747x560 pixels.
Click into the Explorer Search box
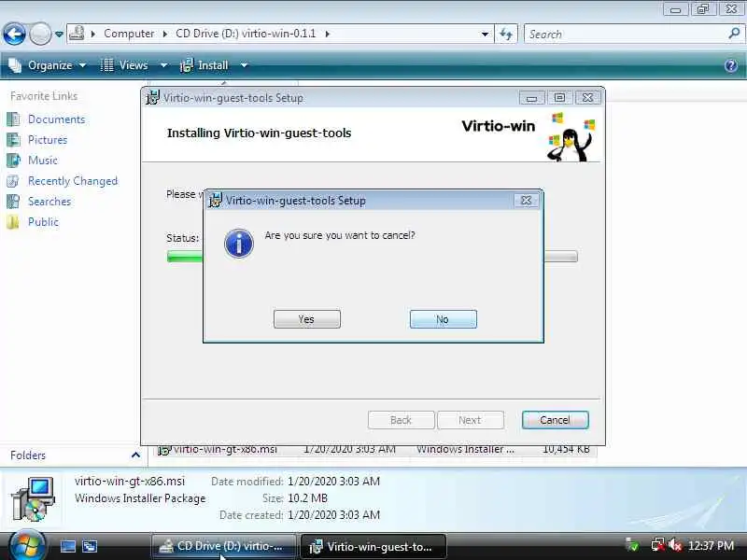click(x=626, y=35)
